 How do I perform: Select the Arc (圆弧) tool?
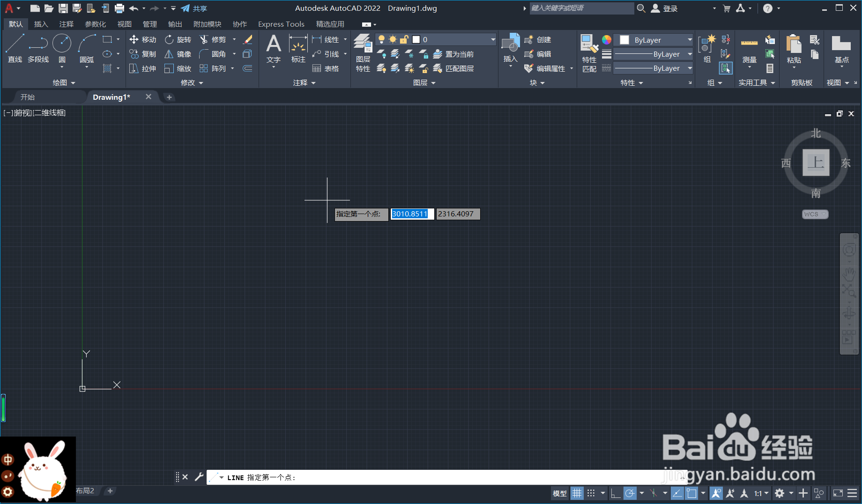point(87,48)
